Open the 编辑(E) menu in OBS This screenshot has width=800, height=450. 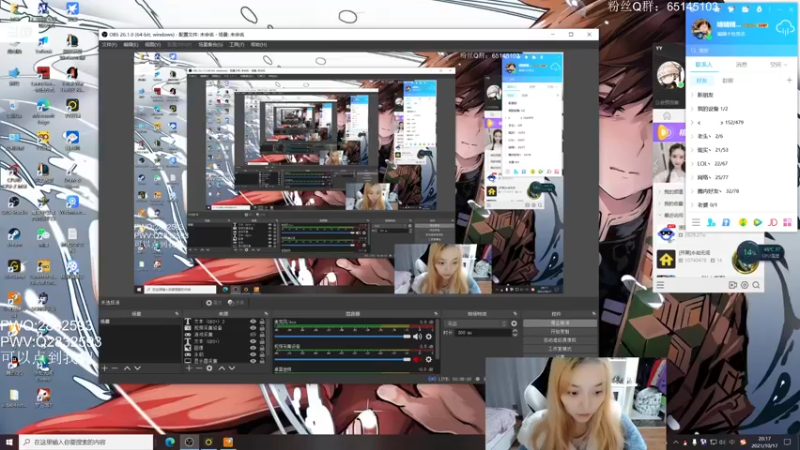pyautogui.click(x=131, y=45)
